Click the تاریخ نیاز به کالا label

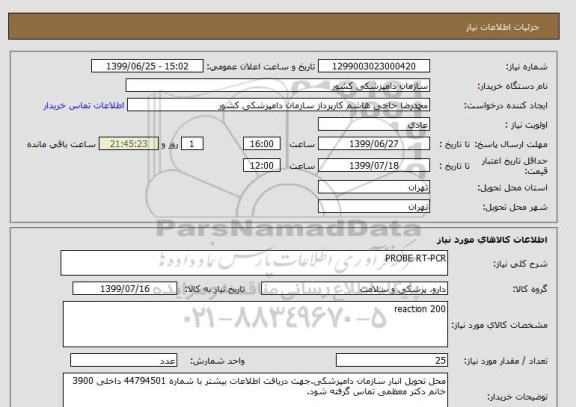[214, 289]
